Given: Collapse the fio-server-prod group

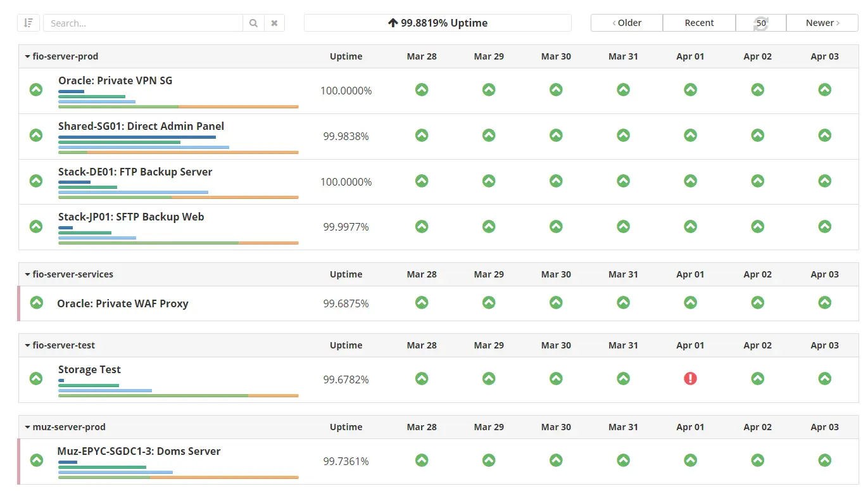Looking at the screenshot, I should tap(27, 56).
